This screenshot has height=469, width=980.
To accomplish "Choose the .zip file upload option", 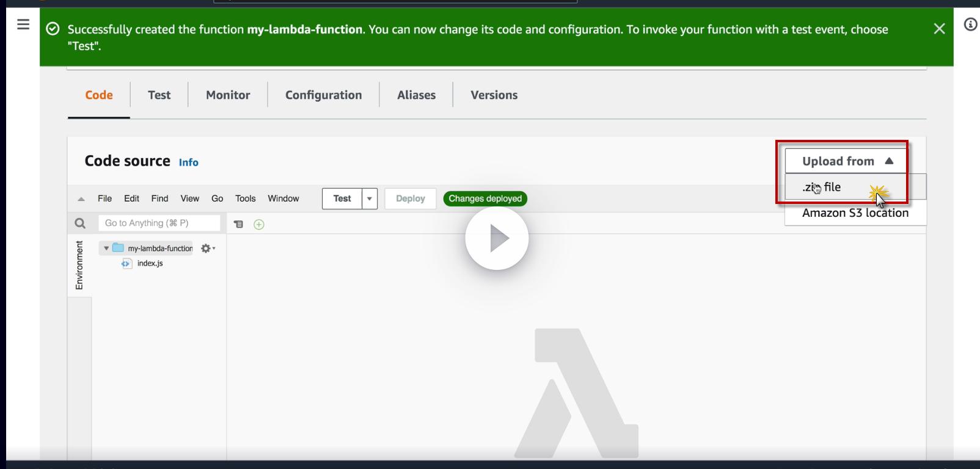I will pos(855,187).
